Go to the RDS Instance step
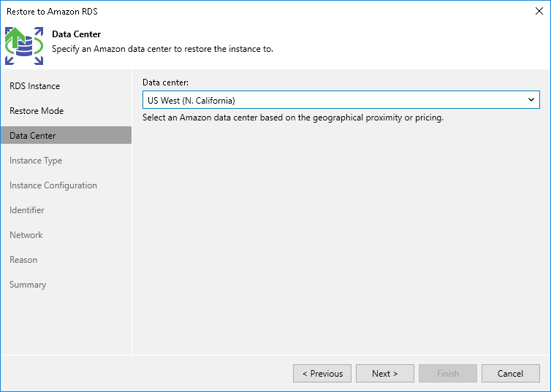Viewport: 551px width, 392px height. (x=34, y=86)
